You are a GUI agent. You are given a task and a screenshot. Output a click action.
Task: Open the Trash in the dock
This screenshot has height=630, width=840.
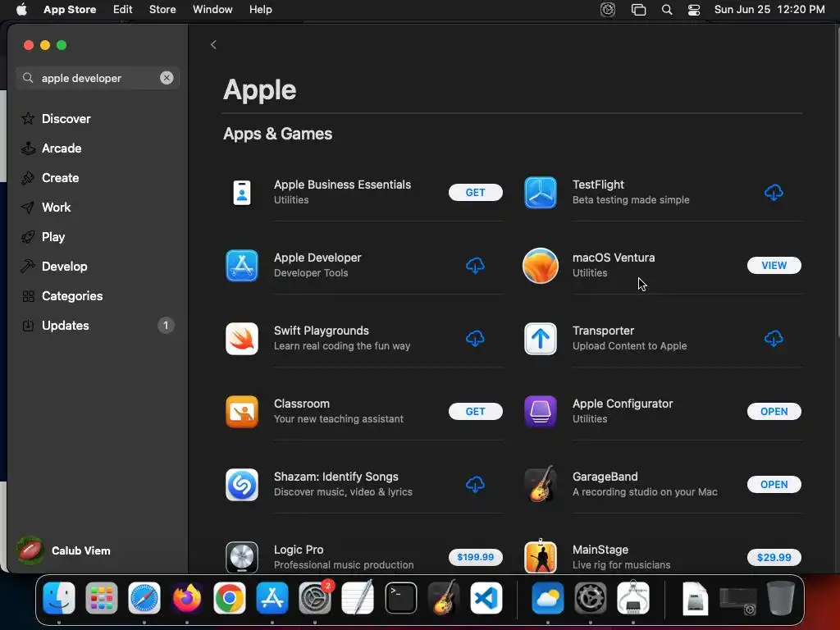point(781,598)
